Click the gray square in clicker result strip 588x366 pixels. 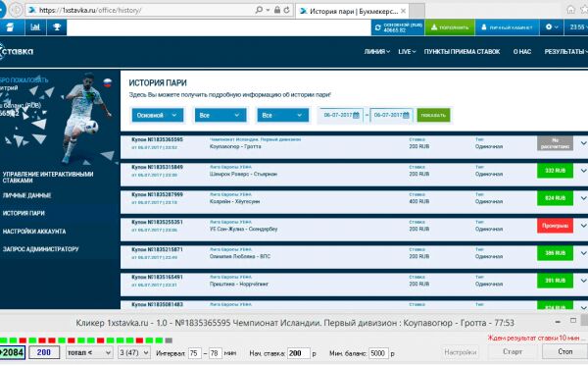(x=169, y=340)
